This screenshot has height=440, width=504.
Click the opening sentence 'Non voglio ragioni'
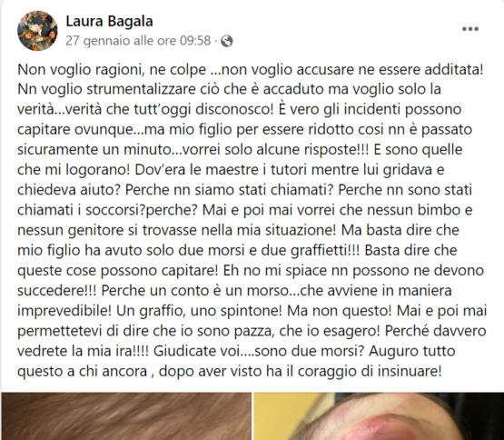[x=80, y=70]
